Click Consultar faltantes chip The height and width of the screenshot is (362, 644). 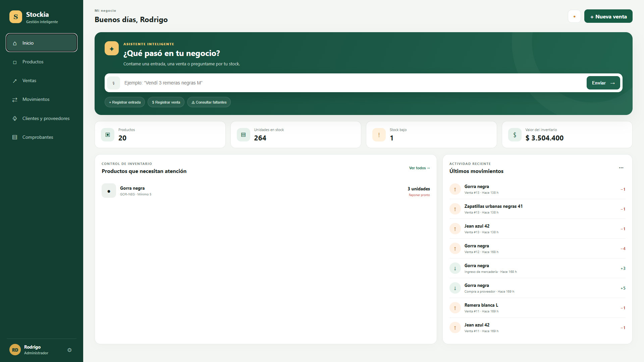(209, 102)
